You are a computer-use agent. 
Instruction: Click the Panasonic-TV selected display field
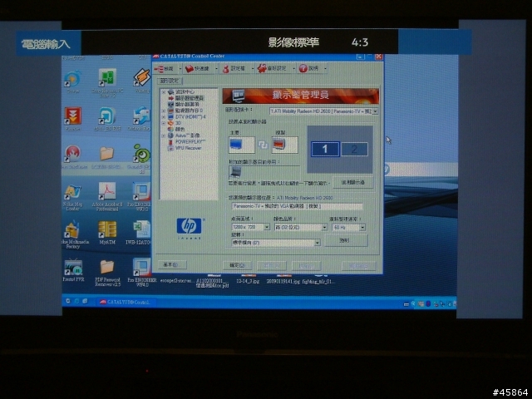[297, 206]
